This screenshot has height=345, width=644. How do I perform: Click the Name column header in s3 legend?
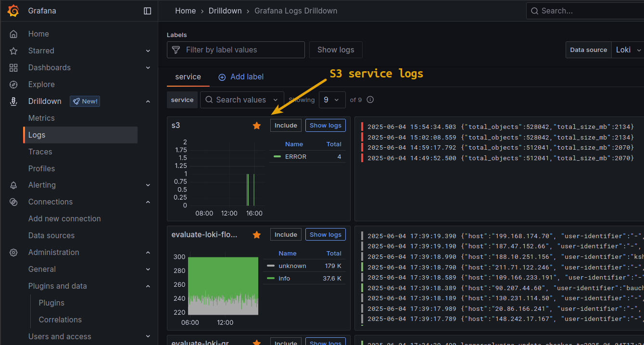point(294,144)
